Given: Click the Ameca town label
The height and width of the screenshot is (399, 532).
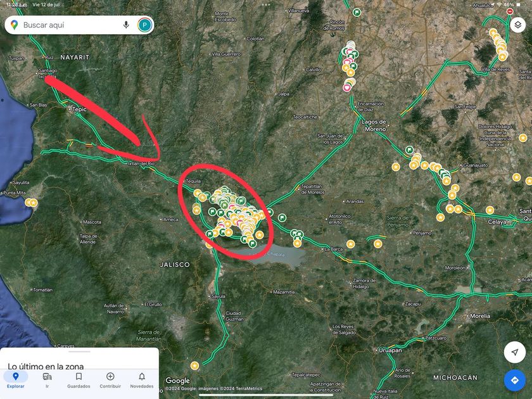Looking at the screenshot, I should coord(170,220).
